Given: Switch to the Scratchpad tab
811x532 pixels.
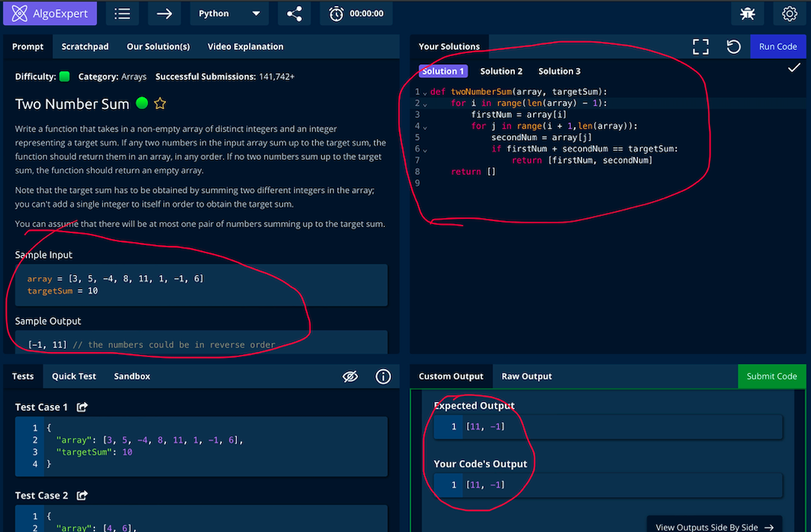Looking at the screenshot, I should (x=84, y=46).
